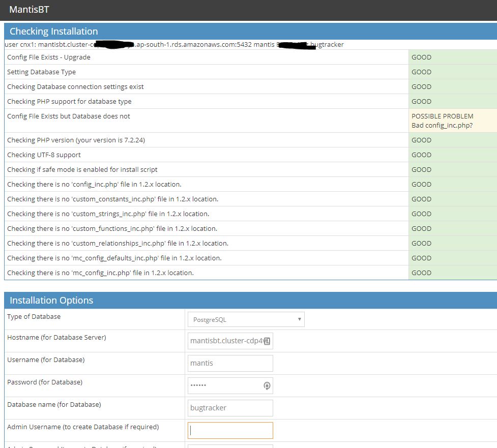Focus the Hostname for Database Server input
The height and width of the screenshot is (448, 497).
click(x=224, y=341)
